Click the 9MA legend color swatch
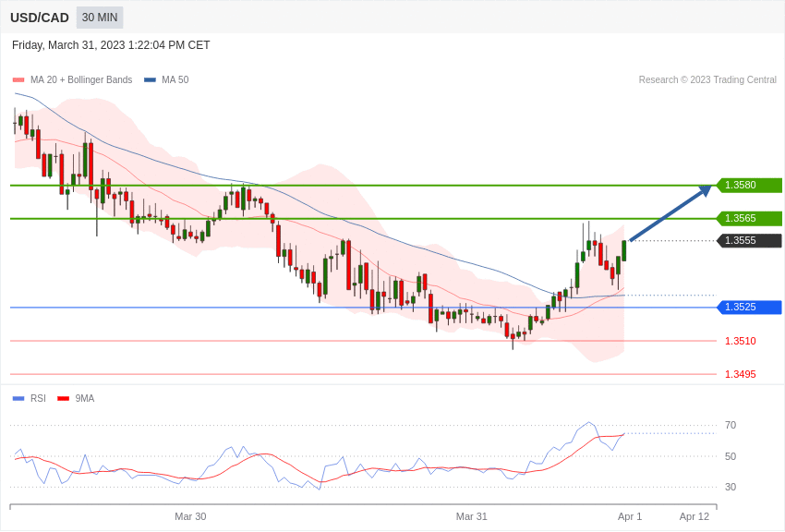The width and height of the screenshot is (785, 532). click(x=64, y=399)
